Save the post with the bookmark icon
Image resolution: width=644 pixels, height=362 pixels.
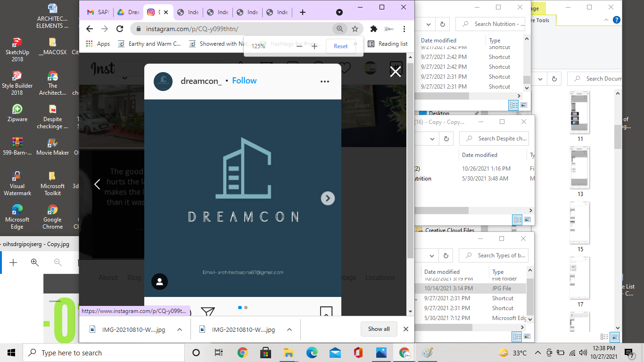click(x=326, y=311)
